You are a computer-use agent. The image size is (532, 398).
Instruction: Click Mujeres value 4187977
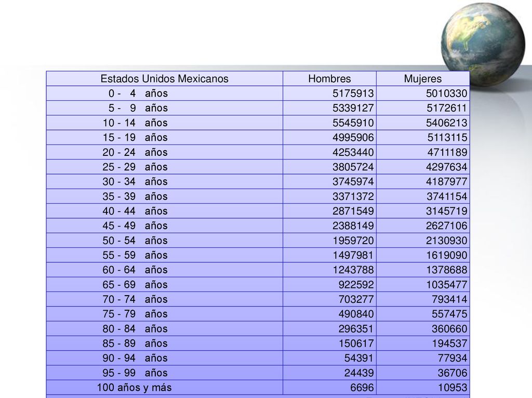point(446,181)
